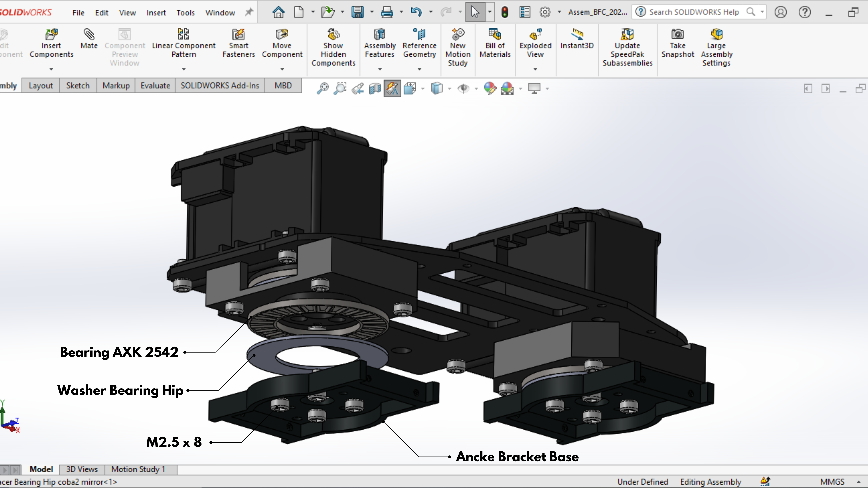Open the MBD tab
This screenshot has height=488, width=868.
[x=283, y=86]
